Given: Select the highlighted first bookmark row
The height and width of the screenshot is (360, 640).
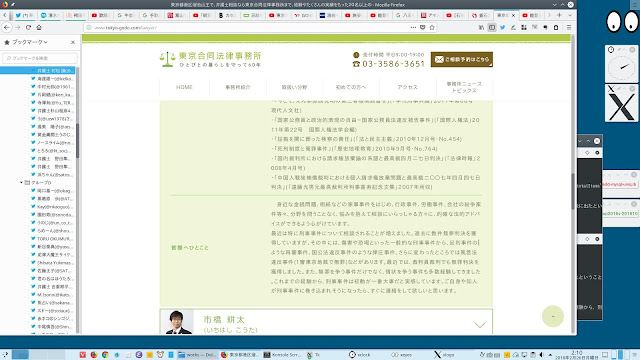Looking at the screenshot, I should [38, 71].
